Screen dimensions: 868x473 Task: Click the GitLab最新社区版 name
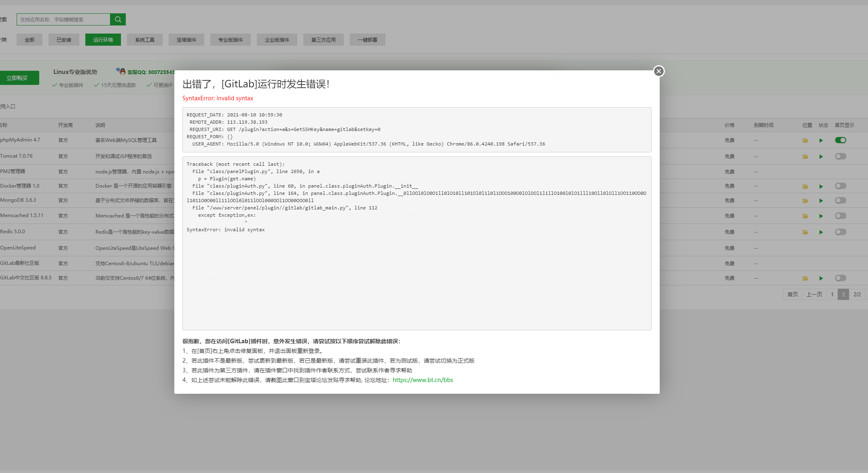point(20,263)
